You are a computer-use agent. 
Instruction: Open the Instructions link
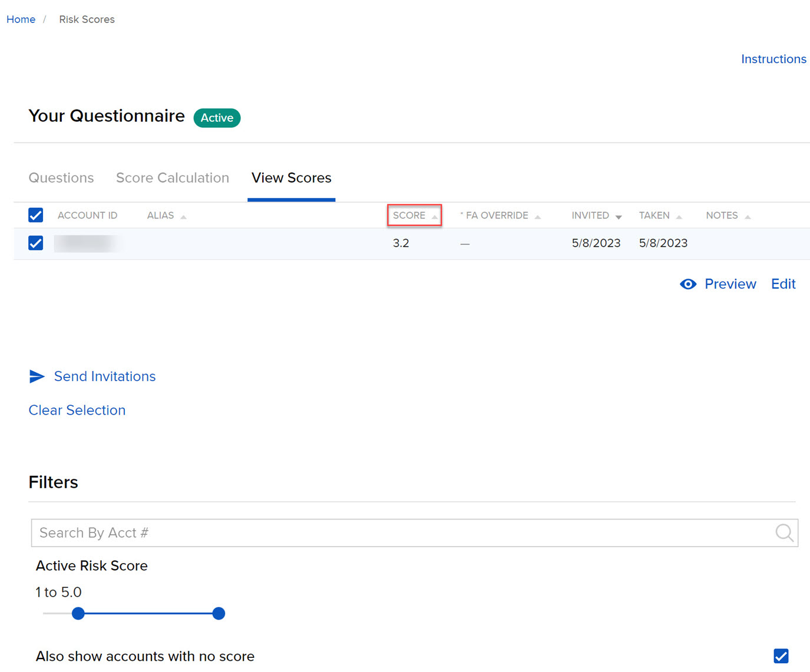click(x=773, y=59)
